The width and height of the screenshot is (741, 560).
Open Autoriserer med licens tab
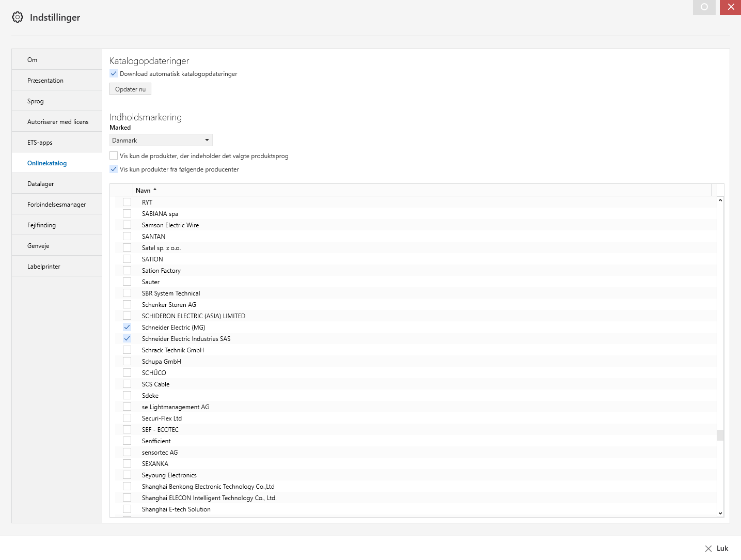(57, 121)
